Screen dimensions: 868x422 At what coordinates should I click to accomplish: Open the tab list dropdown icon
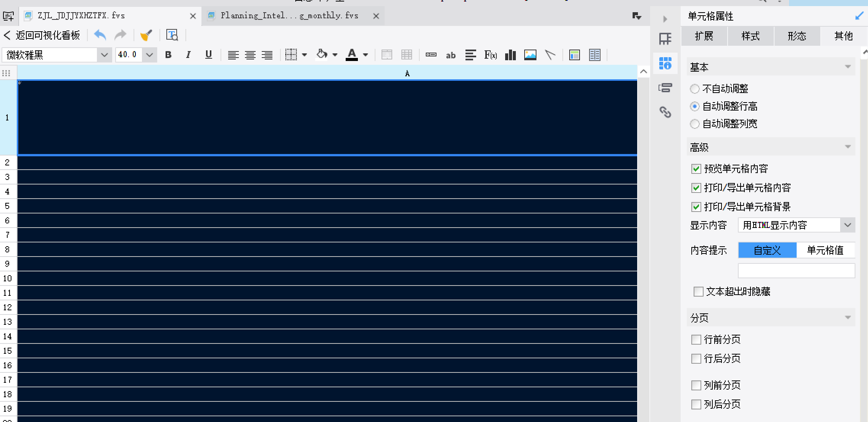637,16
